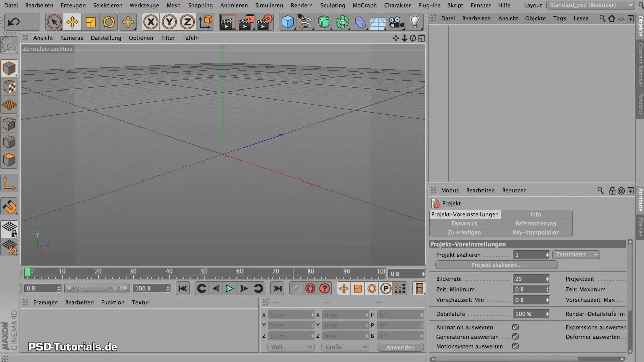Click end frame 100 B field
644x362 pixels.
[151, 288]
